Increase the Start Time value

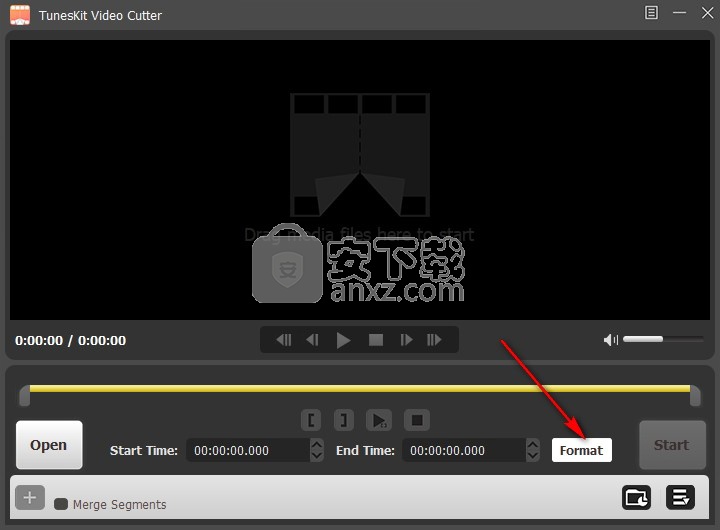pyautogui.click(x=316, y=445)
